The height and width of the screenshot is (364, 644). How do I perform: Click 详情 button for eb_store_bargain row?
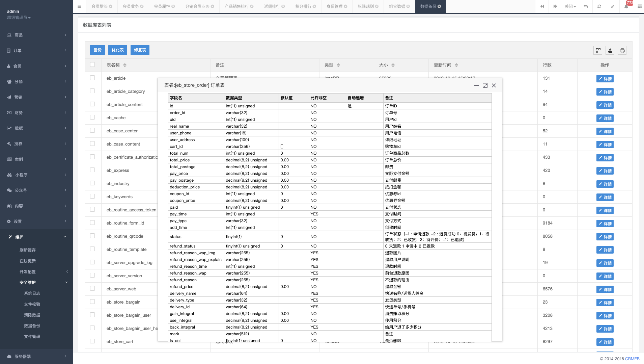605,303
